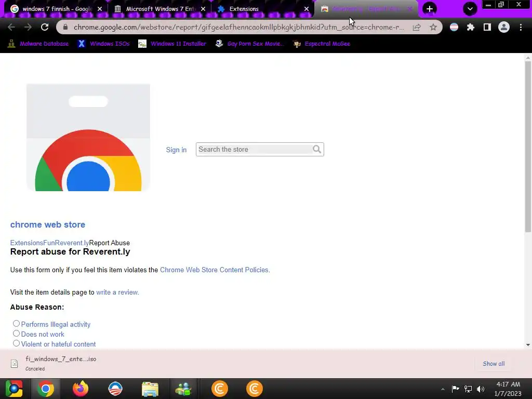The image size is (532, 399).
Task: Click the Sign in link
Action: coord(176,150)
